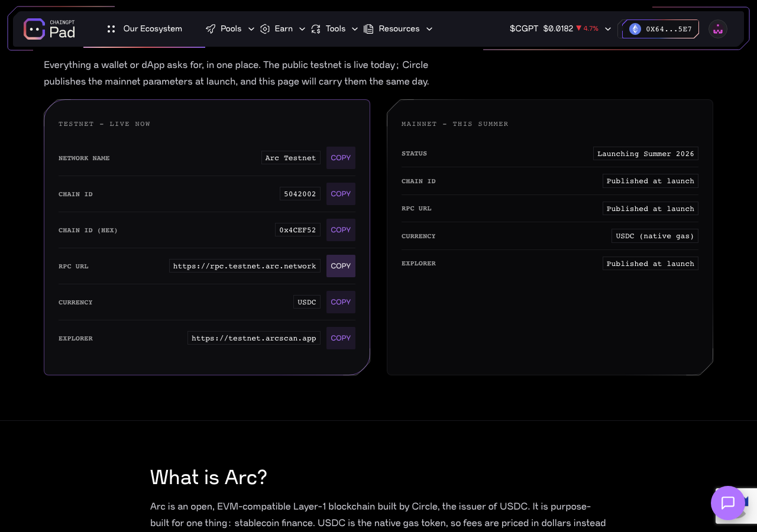Click the Tools wrench-dollar icon

(x=316, y=29)
